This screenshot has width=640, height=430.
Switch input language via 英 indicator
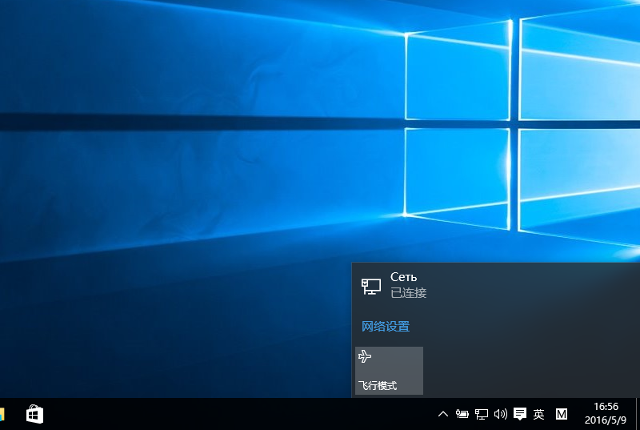click(x=539, y=414)
